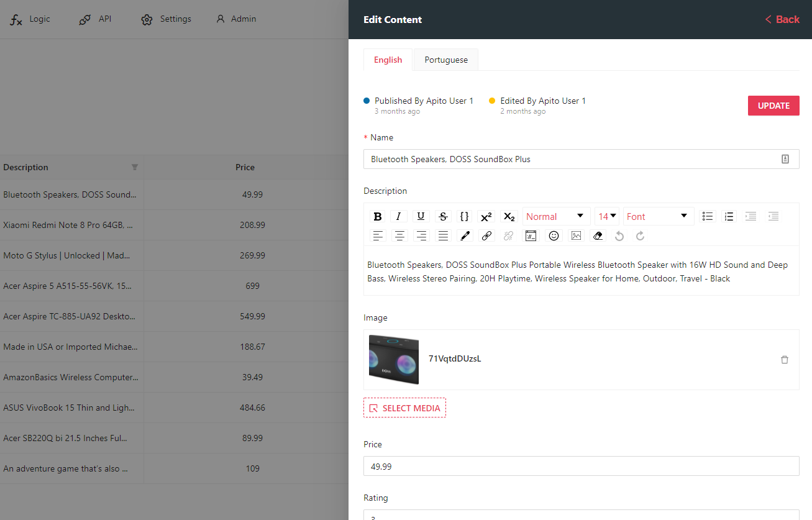The height and width of the screenshot is (520, 812).
Task: Apply superscript formatting
Action: (x=486, y=216)
